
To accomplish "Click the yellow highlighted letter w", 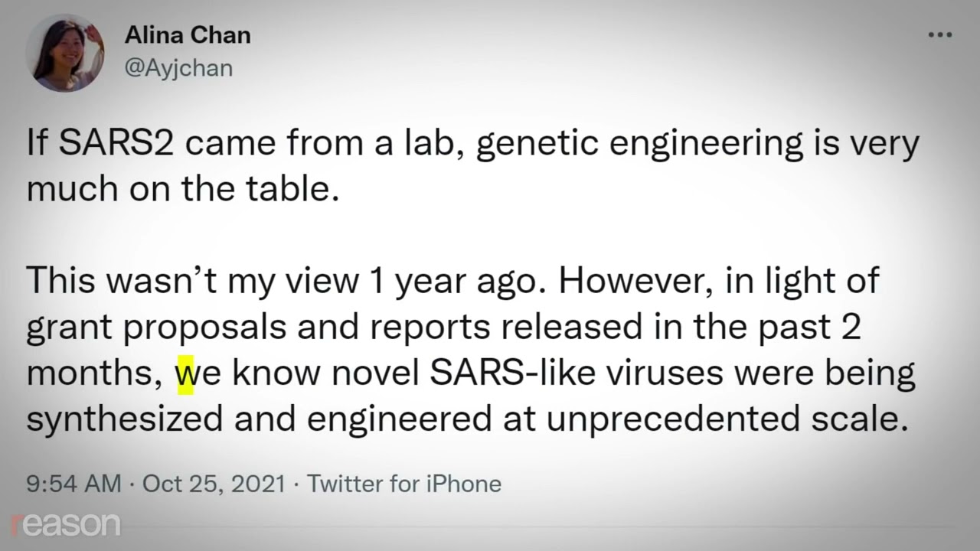I will [x=185, y=374].
